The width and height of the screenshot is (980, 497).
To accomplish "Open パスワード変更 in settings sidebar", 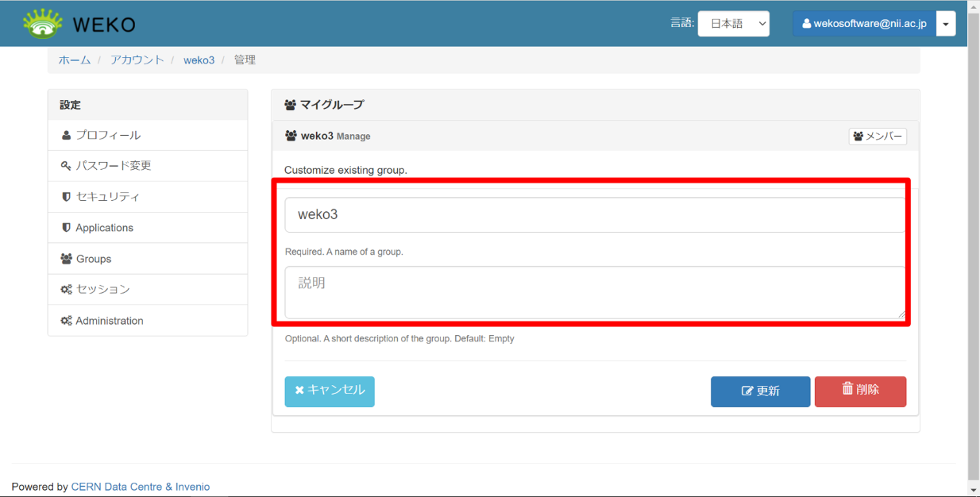I will (113, 166).
